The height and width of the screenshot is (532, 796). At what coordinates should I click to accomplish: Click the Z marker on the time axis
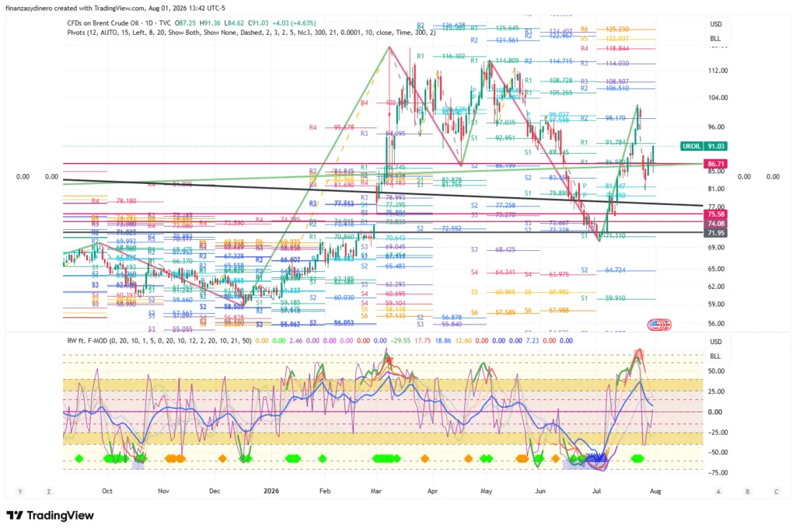[49, 492]
